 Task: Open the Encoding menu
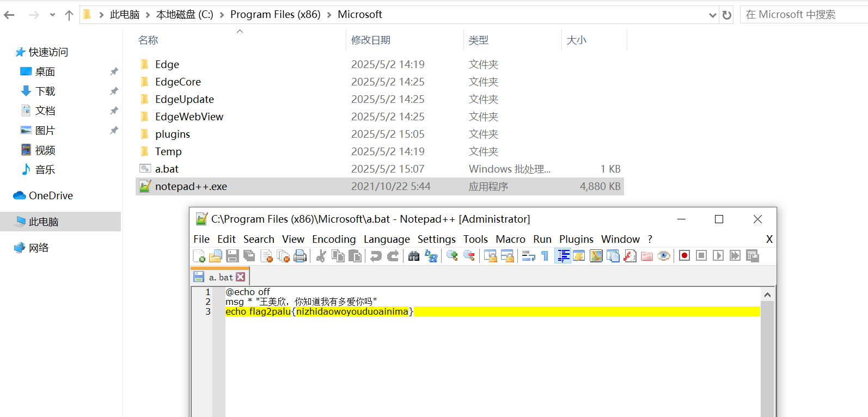click(334, 239)
